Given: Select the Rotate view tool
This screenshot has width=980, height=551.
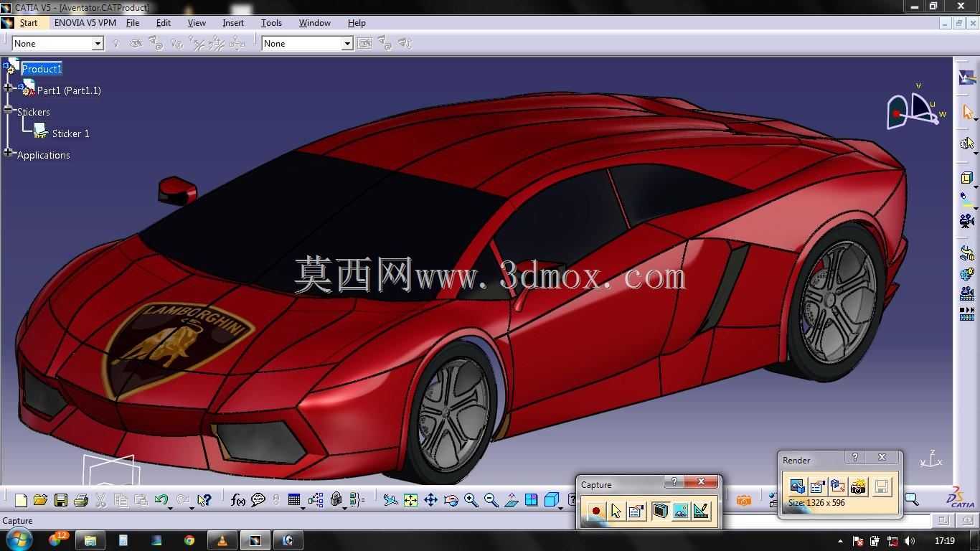Looking at the screenshot, I should point(451,500).
